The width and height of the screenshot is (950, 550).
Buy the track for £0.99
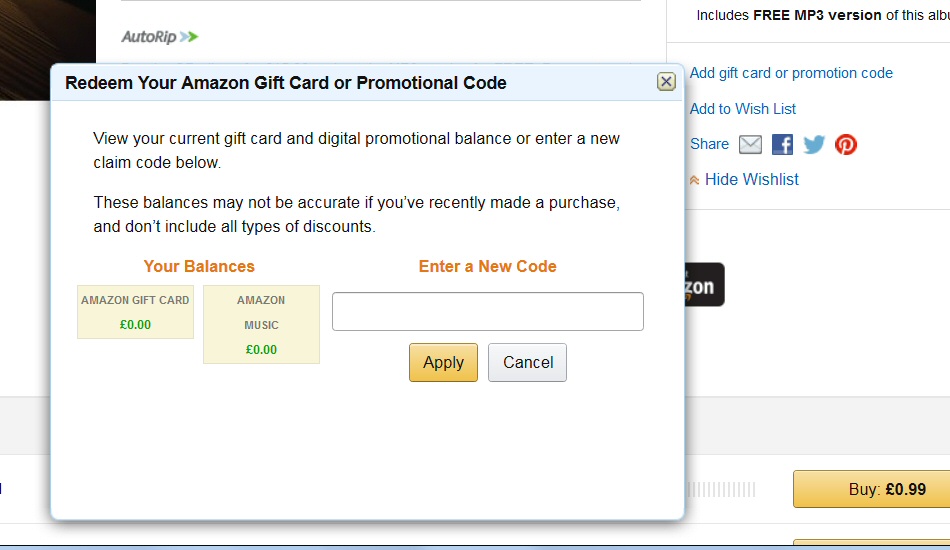point(870,490)
